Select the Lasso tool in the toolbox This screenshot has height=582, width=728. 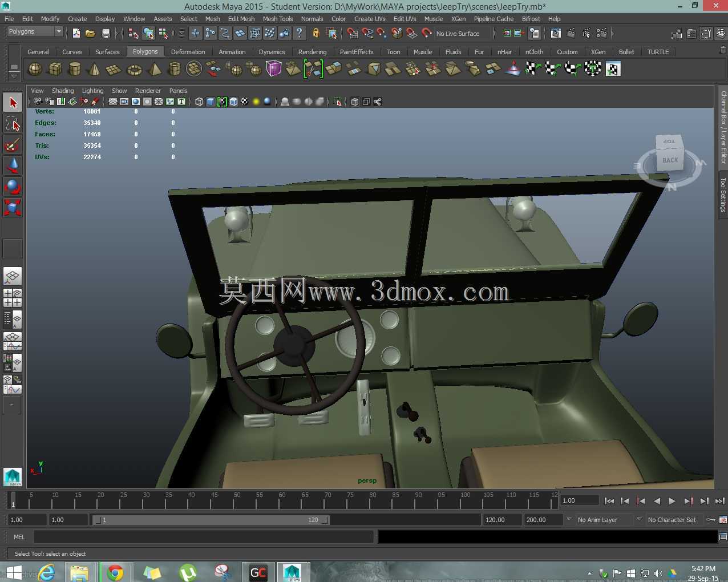pyautogui.click(x=13, y=124)
